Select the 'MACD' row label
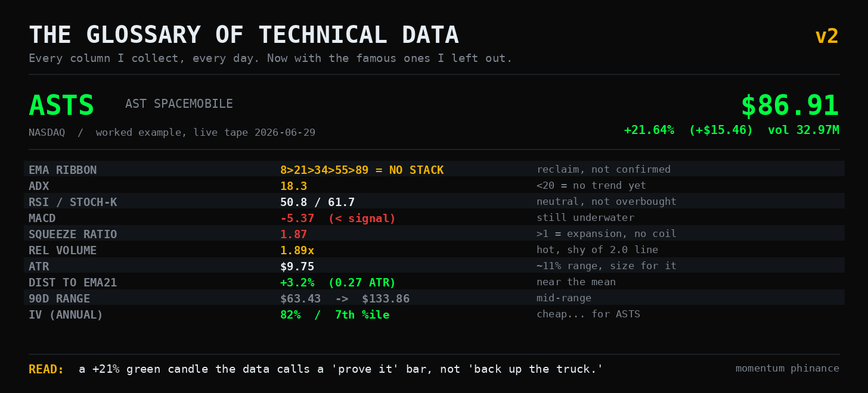868x393 pixels. point(42,219)
